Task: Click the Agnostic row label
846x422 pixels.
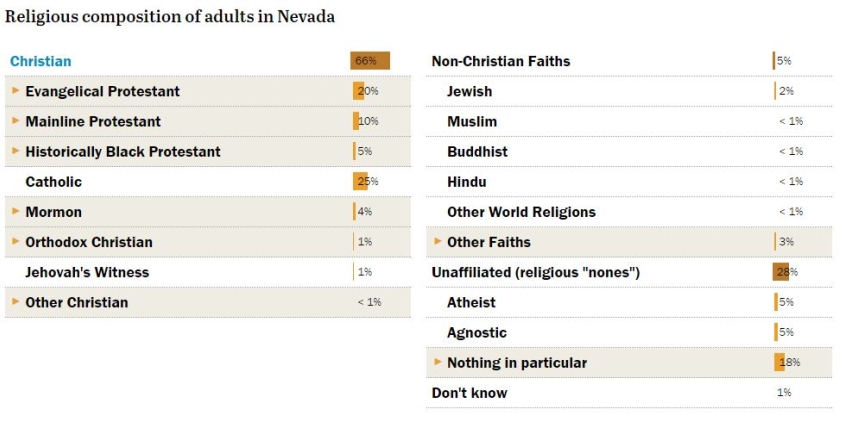Action: click(477, 332)
